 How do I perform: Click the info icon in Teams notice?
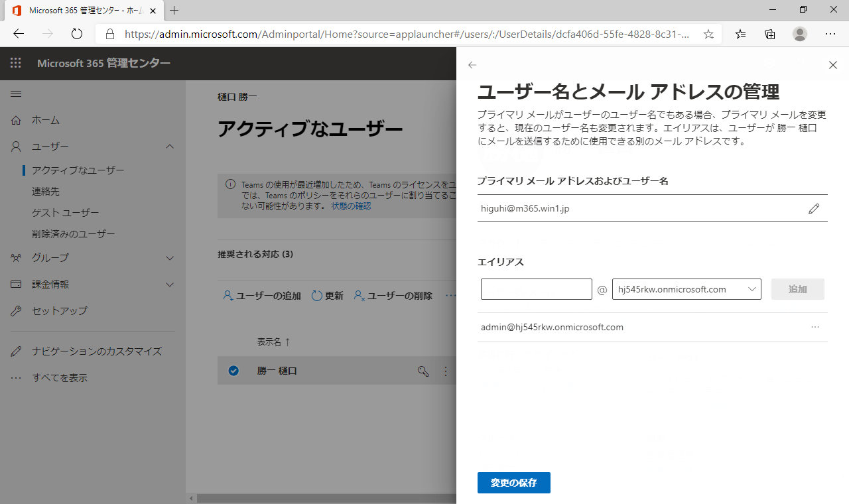[230, 184]
